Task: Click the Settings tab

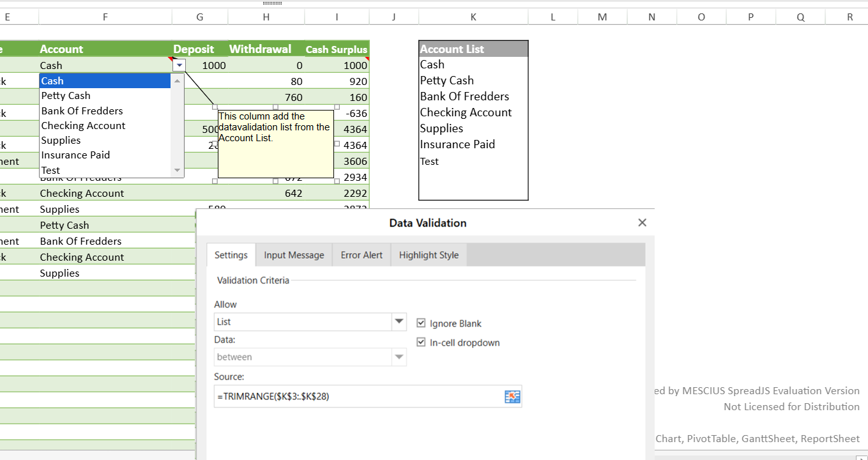Action: (x=231, y=255)
